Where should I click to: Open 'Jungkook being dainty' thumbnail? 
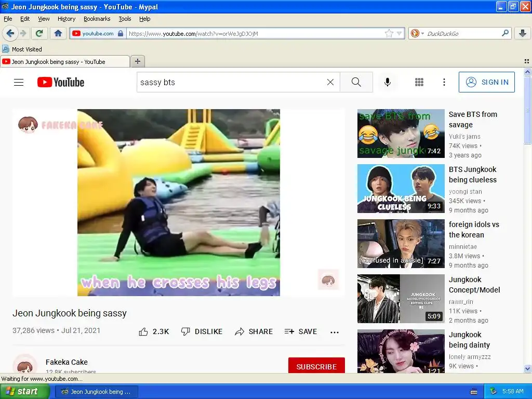pyautogui.click(x=401, y=351)
